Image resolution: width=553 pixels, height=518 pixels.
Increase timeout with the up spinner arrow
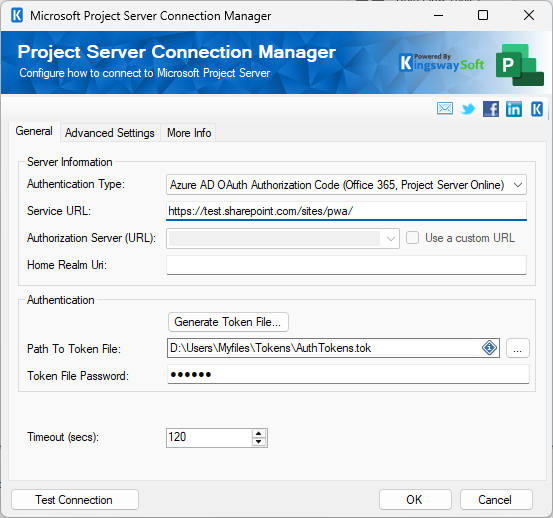click(259, 434)
